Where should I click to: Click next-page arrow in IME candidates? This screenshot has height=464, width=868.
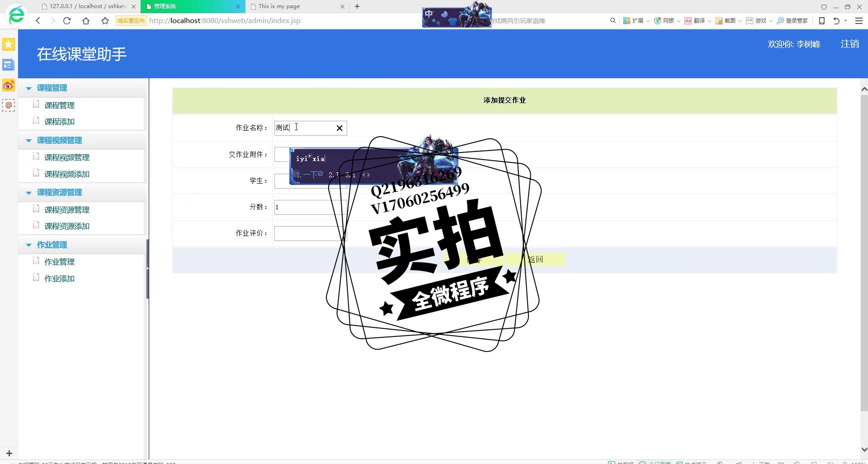tap(369, 175)
